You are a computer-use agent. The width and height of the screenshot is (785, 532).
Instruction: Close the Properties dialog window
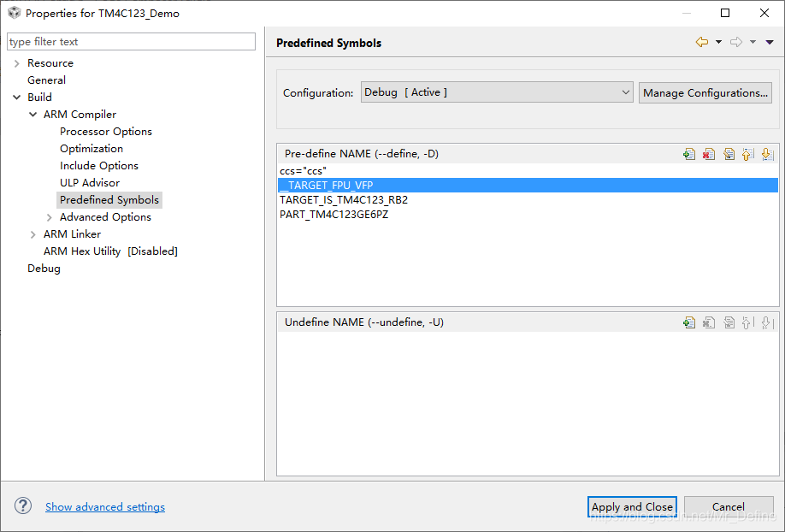coord(764,13)
